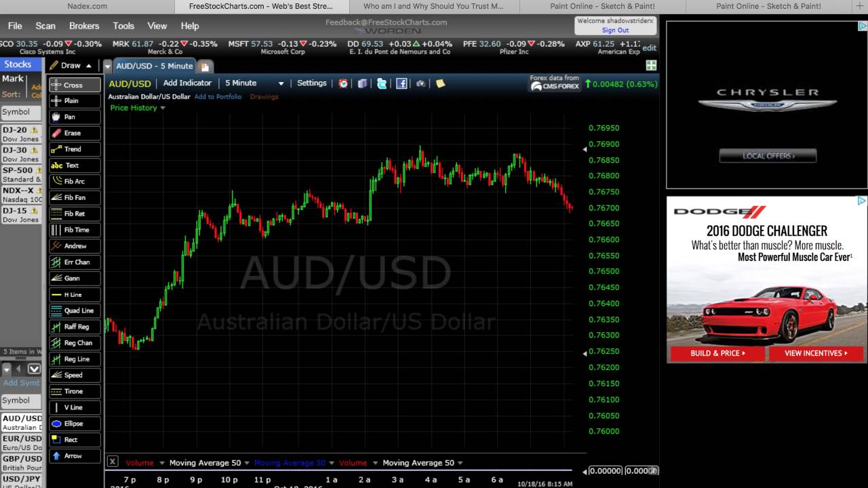The image size is (868, 488).
Task: Click the Drawings link
Action: pyautogui.click(x=264, y=97)
